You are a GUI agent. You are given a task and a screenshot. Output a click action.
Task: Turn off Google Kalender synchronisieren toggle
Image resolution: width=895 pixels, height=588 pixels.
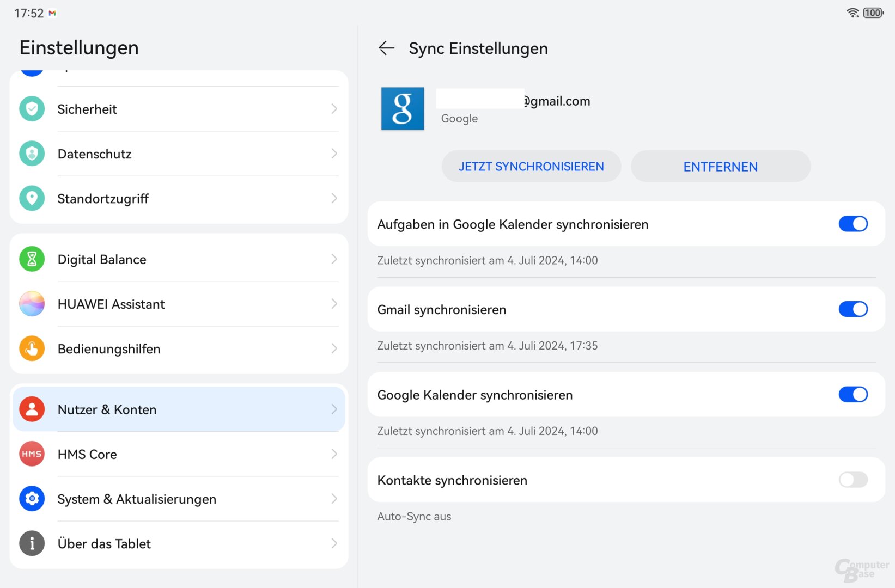pyautogui.click(x=853, y=395)
